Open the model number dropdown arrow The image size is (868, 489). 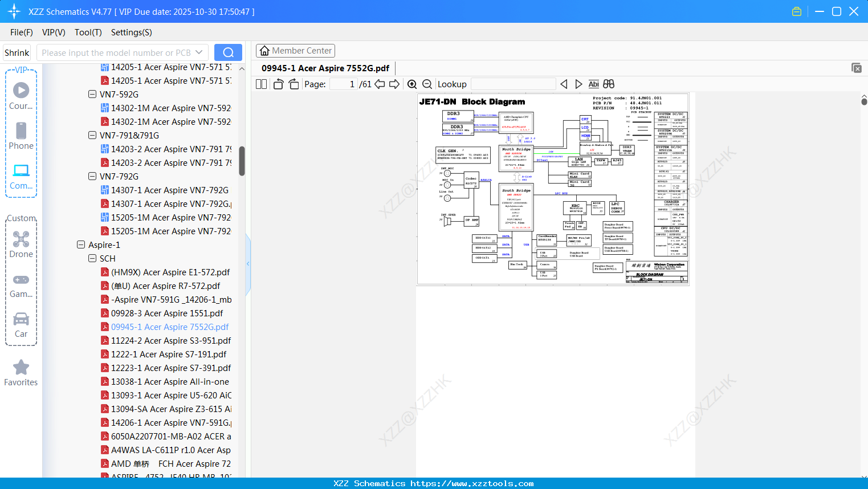click(x=199, y=52)
